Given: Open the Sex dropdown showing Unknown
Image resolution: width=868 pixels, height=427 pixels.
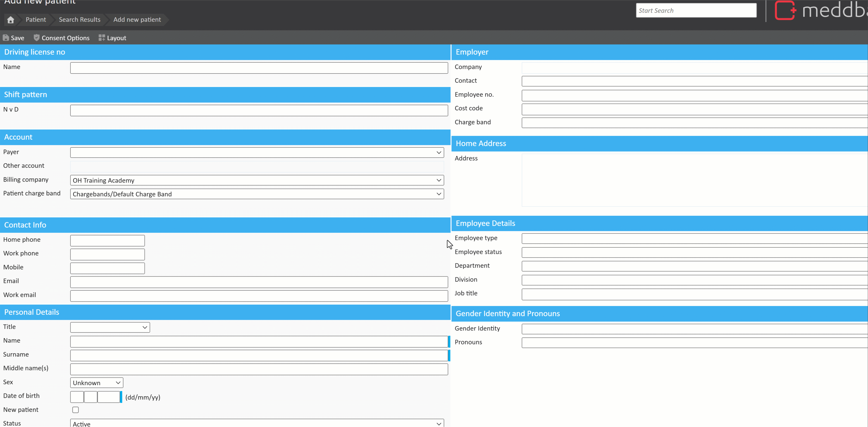Looking at the screenshot, I should pos(96,382).
